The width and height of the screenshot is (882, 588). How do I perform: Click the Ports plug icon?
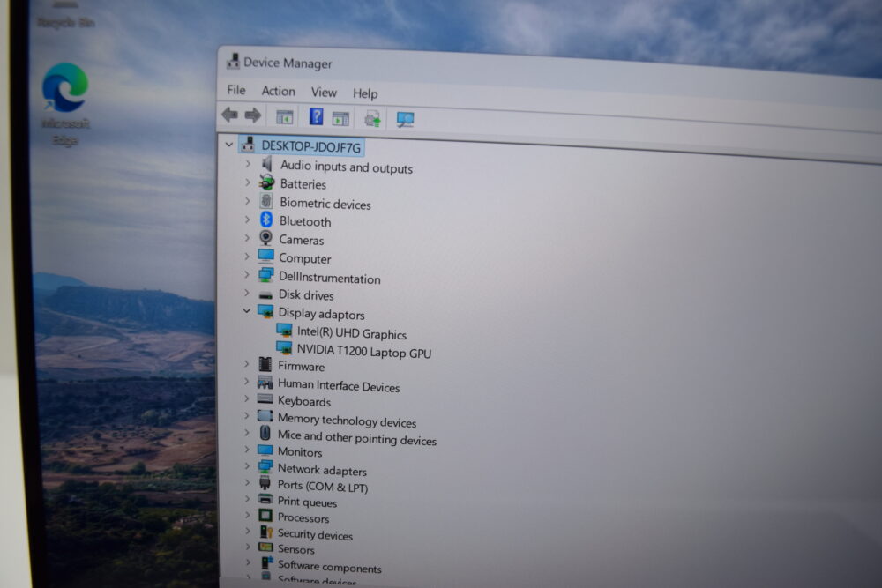[x=265, y=483]
